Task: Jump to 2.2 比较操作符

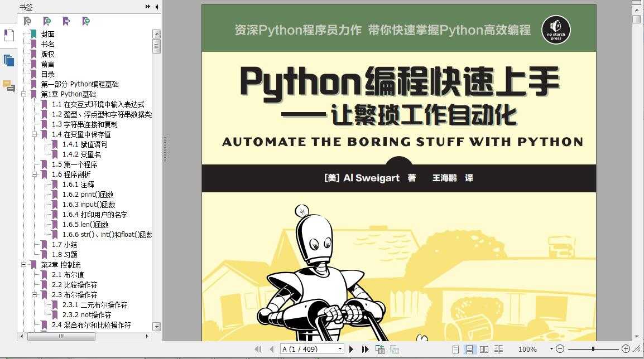Action: coord(74,285)
